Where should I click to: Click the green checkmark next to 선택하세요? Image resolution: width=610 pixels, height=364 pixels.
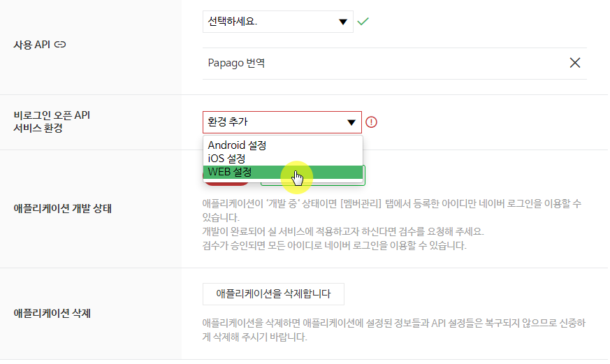pyautogui.click(x=363, y=22)
